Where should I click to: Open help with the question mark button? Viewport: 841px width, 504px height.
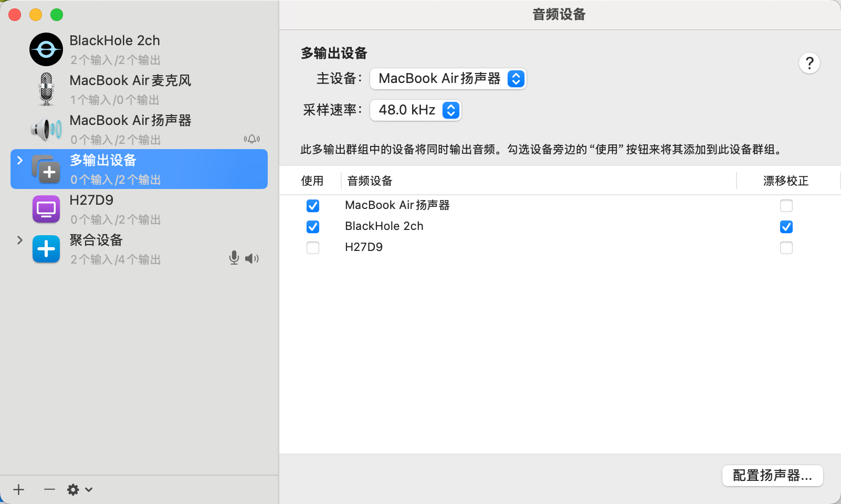[810, 63]
